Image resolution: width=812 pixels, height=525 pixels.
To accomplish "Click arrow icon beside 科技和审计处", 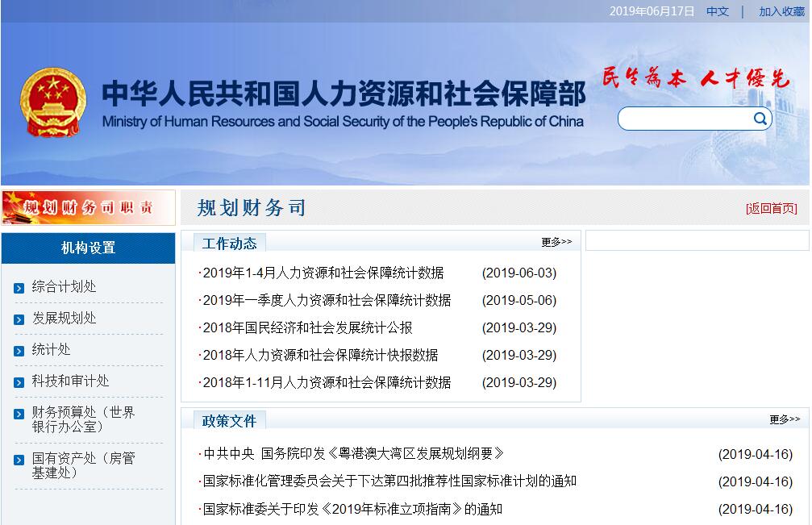I will pos(19,382).
